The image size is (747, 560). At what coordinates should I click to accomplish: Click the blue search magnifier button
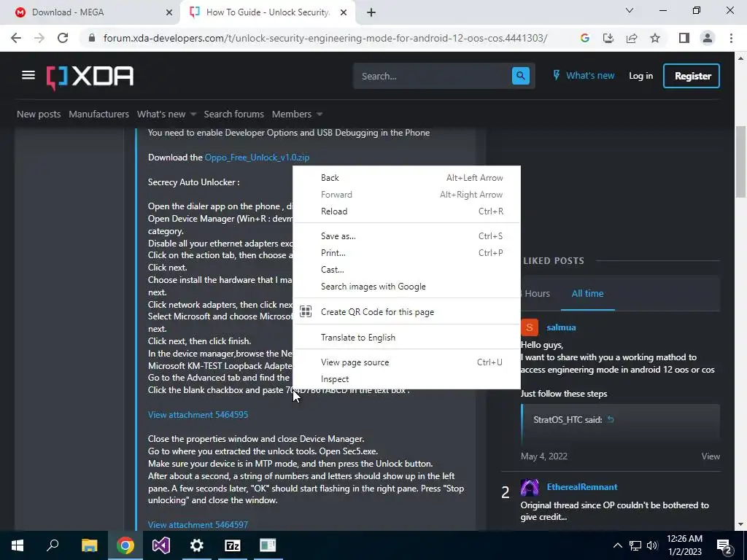[520, 76]
